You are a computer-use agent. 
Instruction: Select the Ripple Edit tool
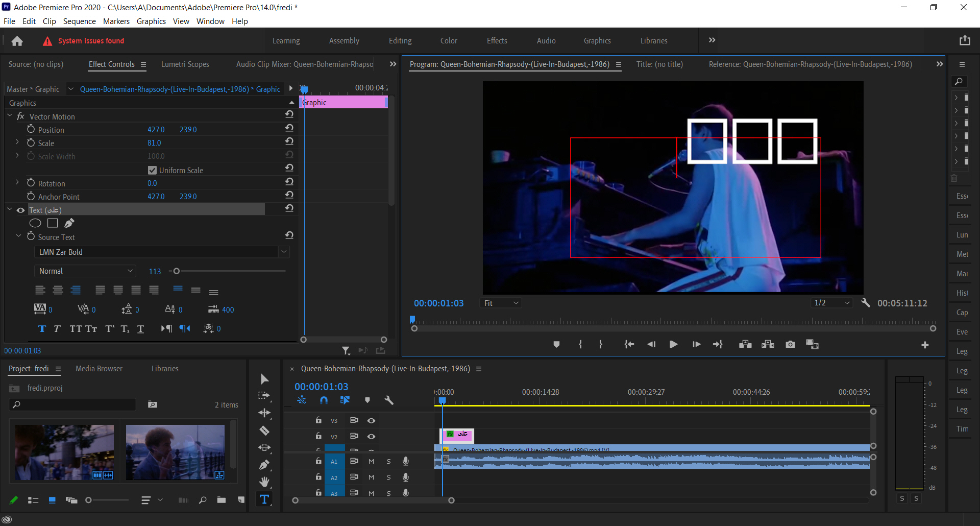(x=264, y=413)
